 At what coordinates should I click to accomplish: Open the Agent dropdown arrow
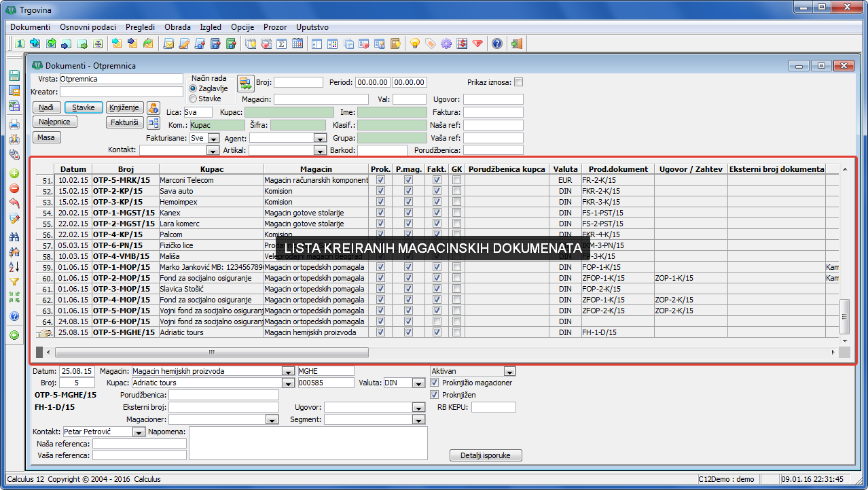coord(321,138)
